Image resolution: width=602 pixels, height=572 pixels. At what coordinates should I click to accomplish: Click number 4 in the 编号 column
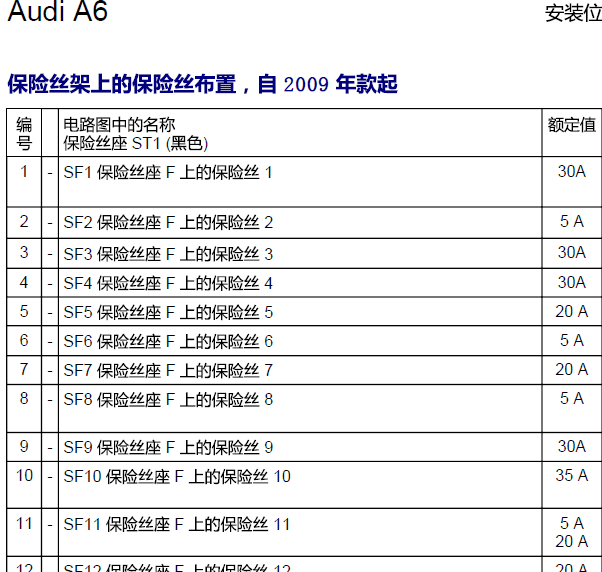(x=24, y=283)
